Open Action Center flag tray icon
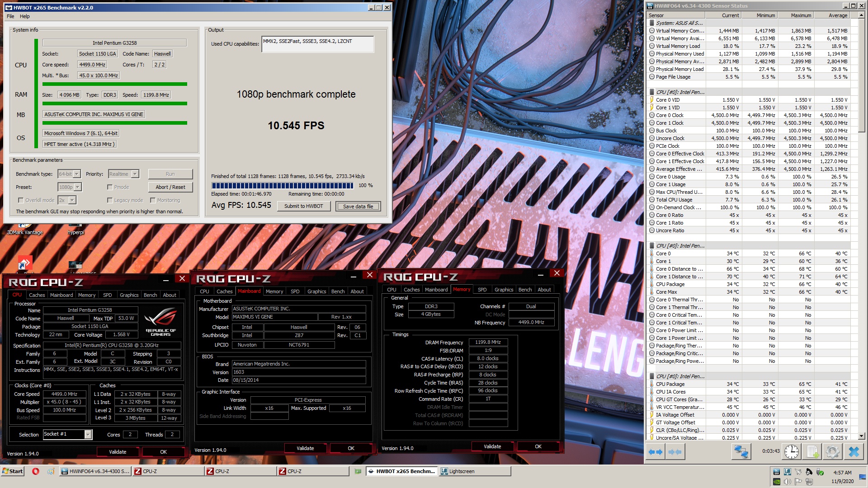Image resolution: width=868 pixels, height=488 pixels. coord(798,482)
